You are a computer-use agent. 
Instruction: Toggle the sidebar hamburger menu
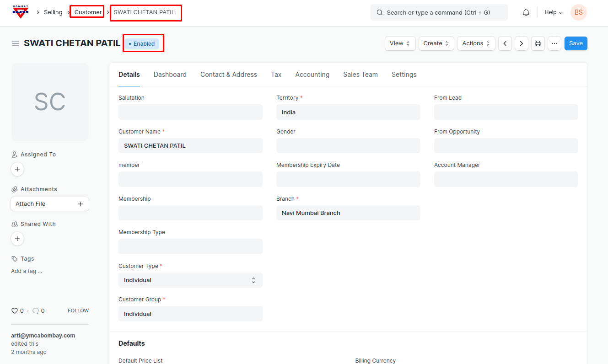[x=16, y=43]
